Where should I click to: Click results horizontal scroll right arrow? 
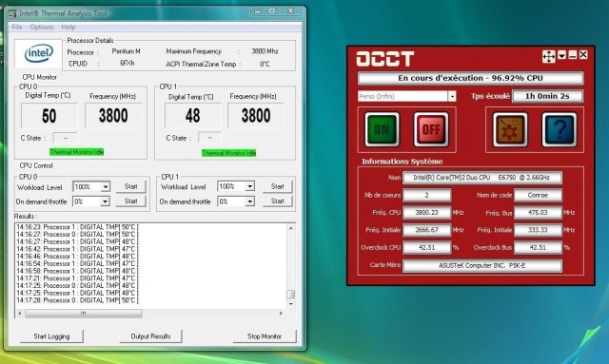click(281, 314)
